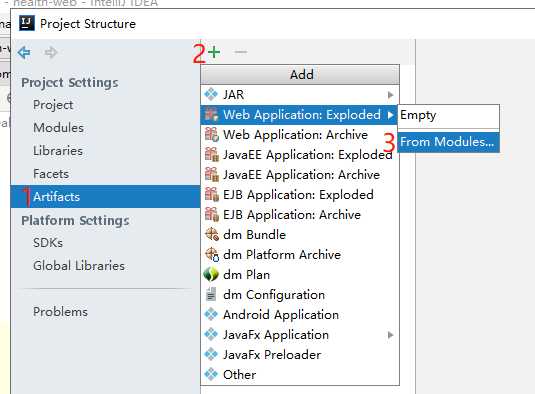Viewport: 535px width, 394px height.
Task: Click the minus remove artifact icon
Action: coord(241,52)
